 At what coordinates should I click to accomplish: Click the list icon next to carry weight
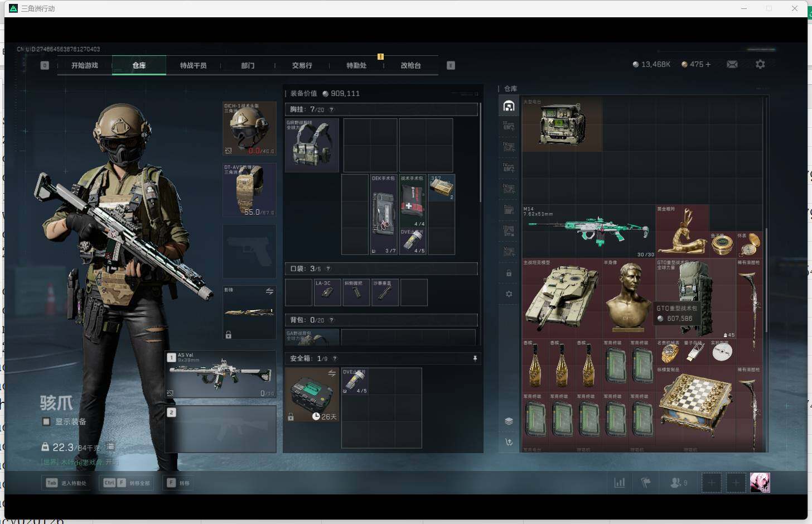click(x=110, y=446)
